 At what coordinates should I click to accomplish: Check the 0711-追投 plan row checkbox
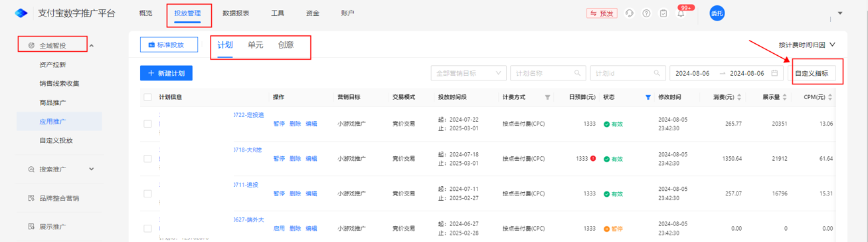pyautogui.click(x=147, y=193)
